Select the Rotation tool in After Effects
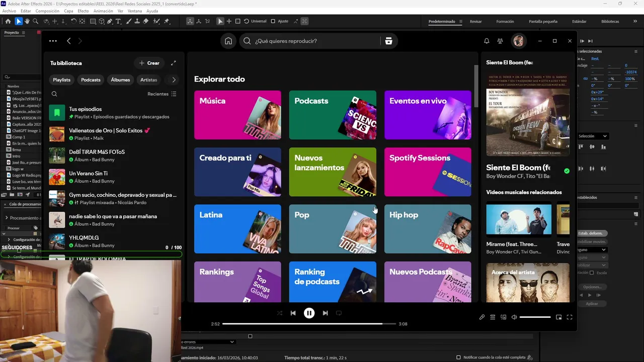644x362 pixels. [73, 21]
